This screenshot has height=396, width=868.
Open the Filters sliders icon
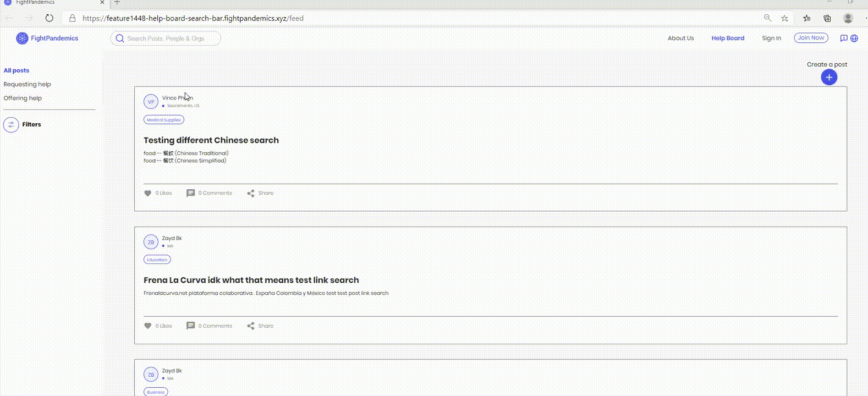click(x=11, y=125)
